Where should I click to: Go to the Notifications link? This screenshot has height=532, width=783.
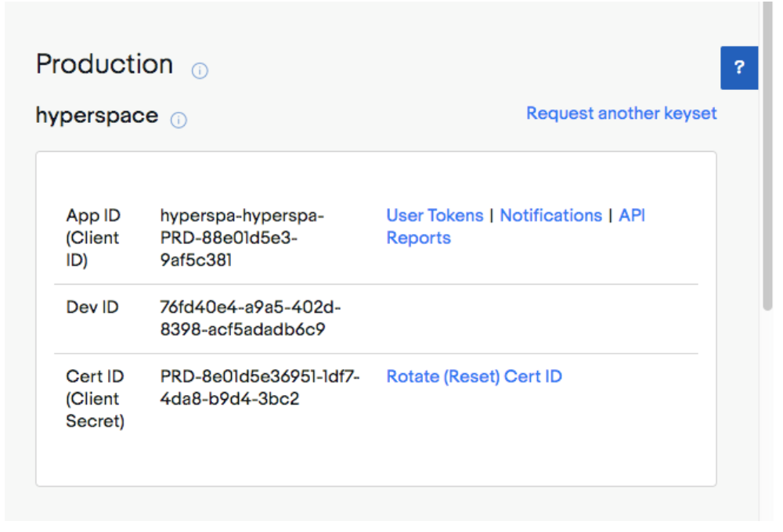pyautogui.click(x=550, y=215)
